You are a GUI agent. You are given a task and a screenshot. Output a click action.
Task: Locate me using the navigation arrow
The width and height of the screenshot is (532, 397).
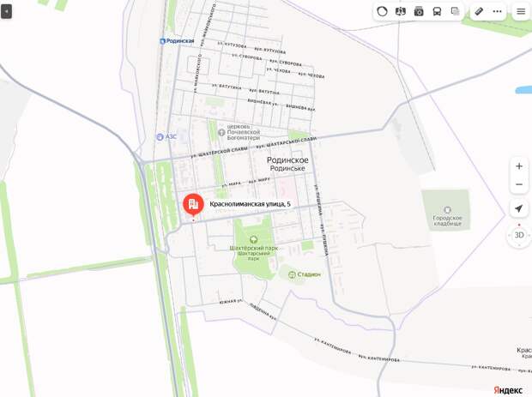(519, 208)
